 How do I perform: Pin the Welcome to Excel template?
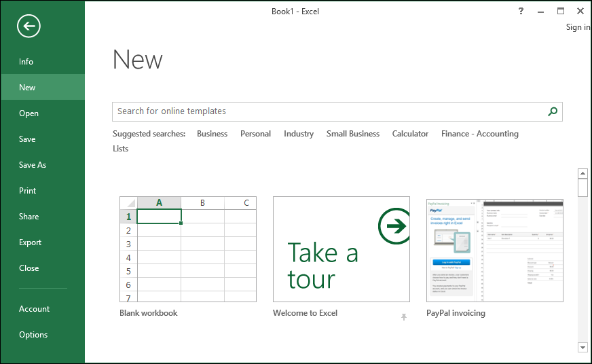coord(404,316)
